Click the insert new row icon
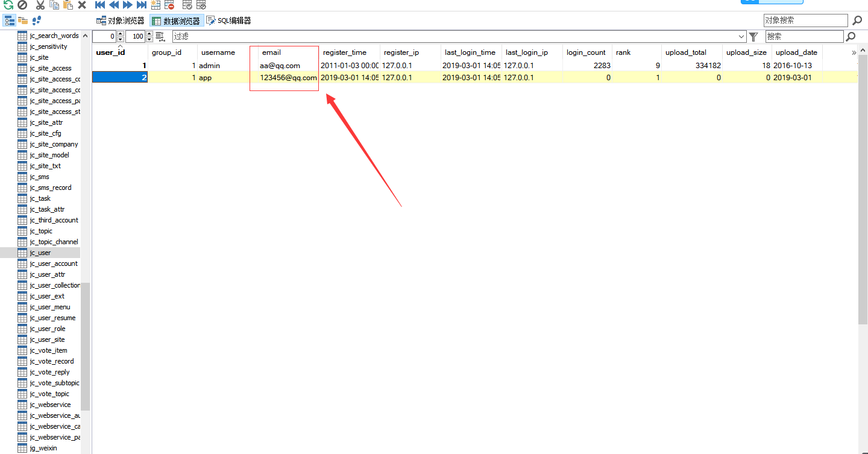 pos(156,5)
